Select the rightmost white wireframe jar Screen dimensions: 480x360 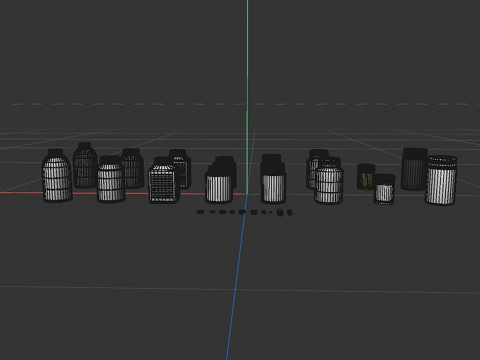point(441,180)
